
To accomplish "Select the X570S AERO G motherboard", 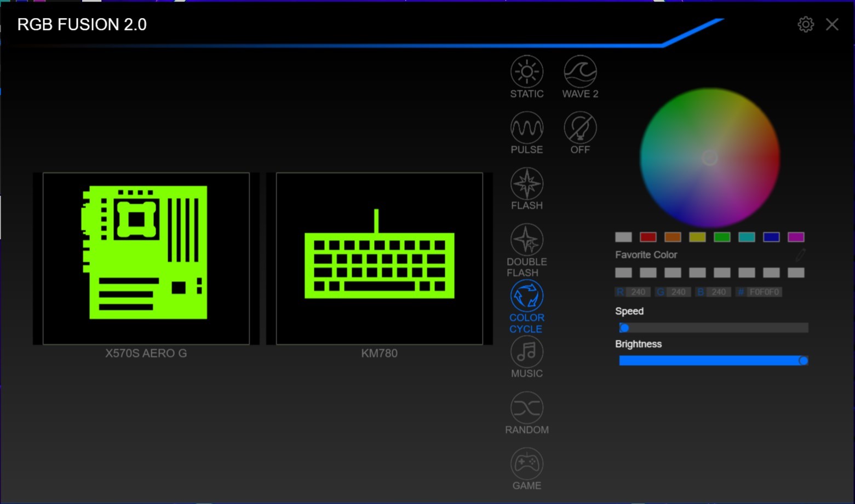I will tap(146, 259).
